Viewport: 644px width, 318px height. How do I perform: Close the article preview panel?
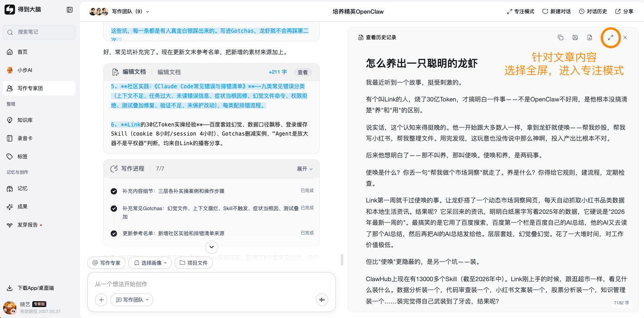point(625,37)
